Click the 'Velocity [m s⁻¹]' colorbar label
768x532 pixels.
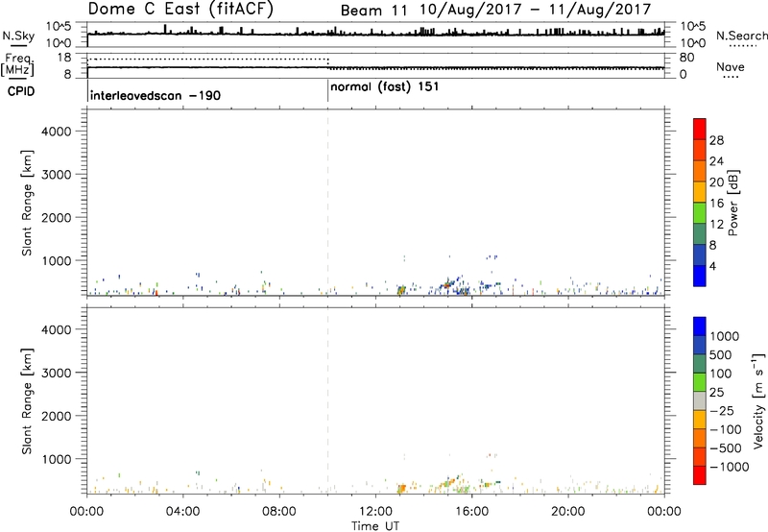pyautogui.click(x=758, y=400)
